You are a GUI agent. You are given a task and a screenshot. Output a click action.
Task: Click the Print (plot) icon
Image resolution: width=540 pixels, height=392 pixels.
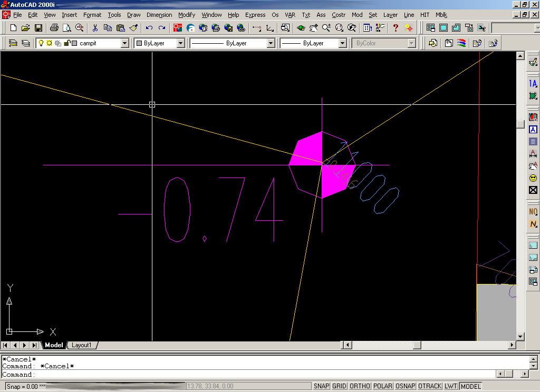[x=54, y=27]
